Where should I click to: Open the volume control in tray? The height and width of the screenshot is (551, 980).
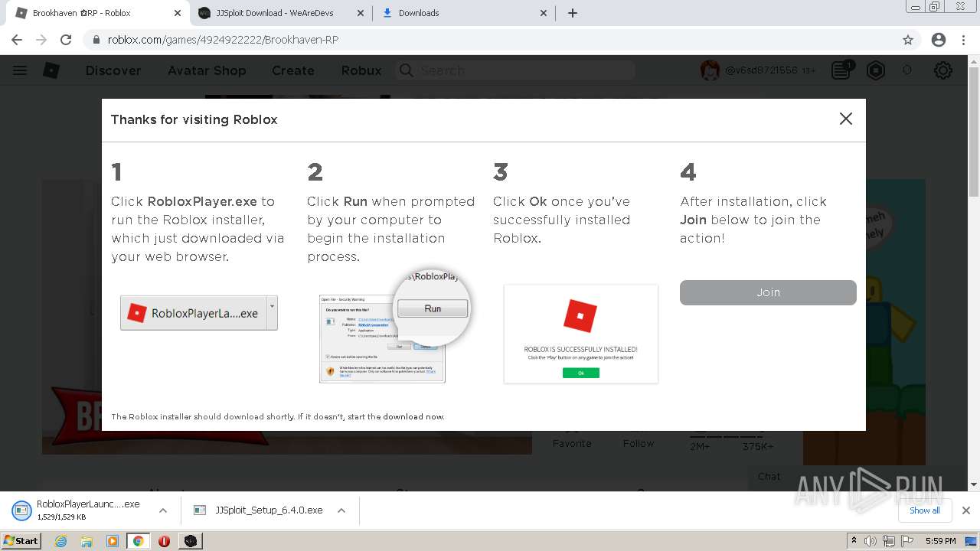[x=871, y=541]
